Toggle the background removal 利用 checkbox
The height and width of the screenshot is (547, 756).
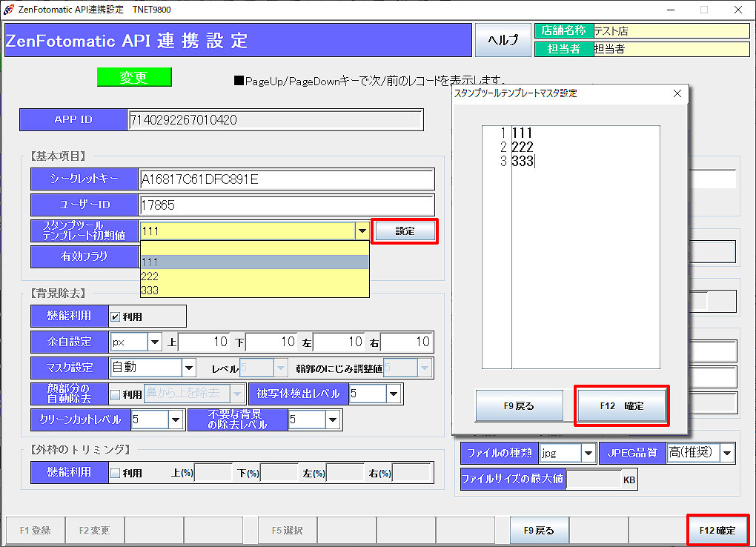tap(115, 316)
